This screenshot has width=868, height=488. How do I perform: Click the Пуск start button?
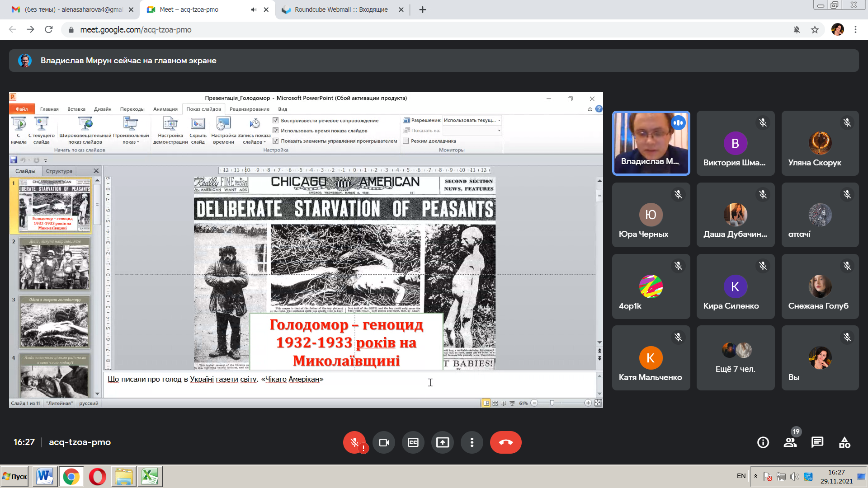pos(15,476)
